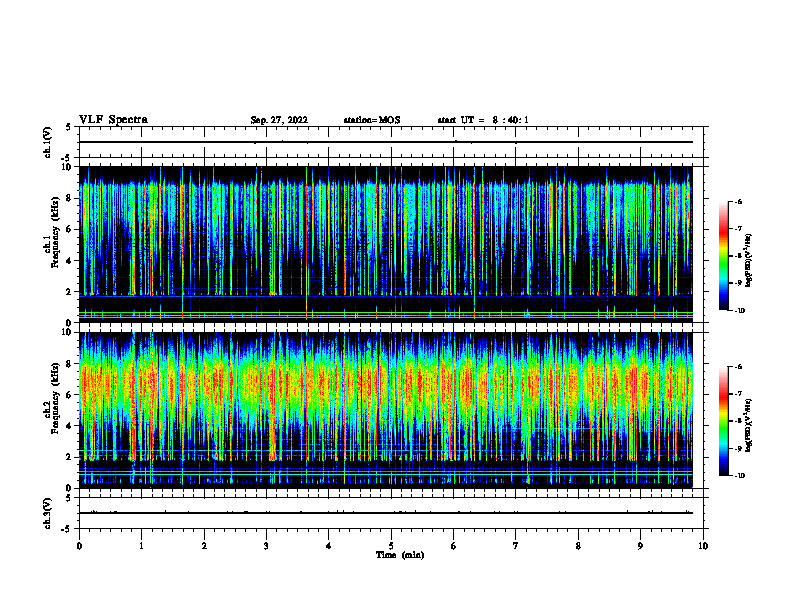The height and width of the screenshot is (612, 792).
Task: Click the 'Time (min)' axis label
Action: pyautogui.click(x=400, y=555)
